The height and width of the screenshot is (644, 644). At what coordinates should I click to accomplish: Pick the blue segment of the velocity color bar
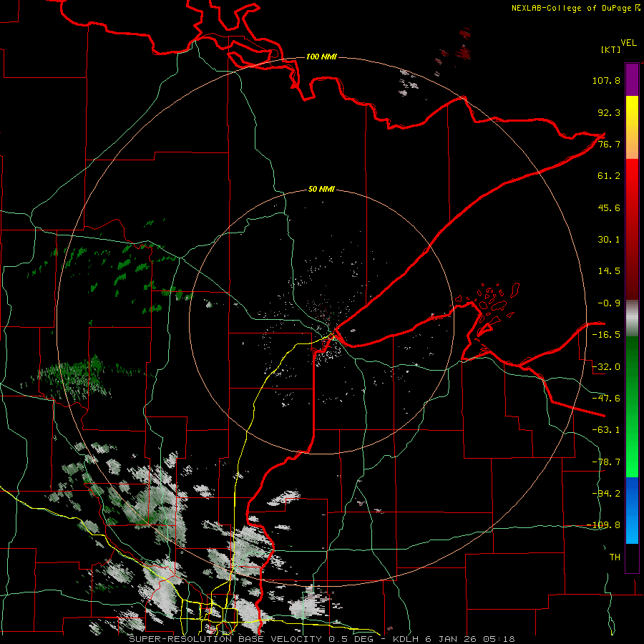(632, 510)
